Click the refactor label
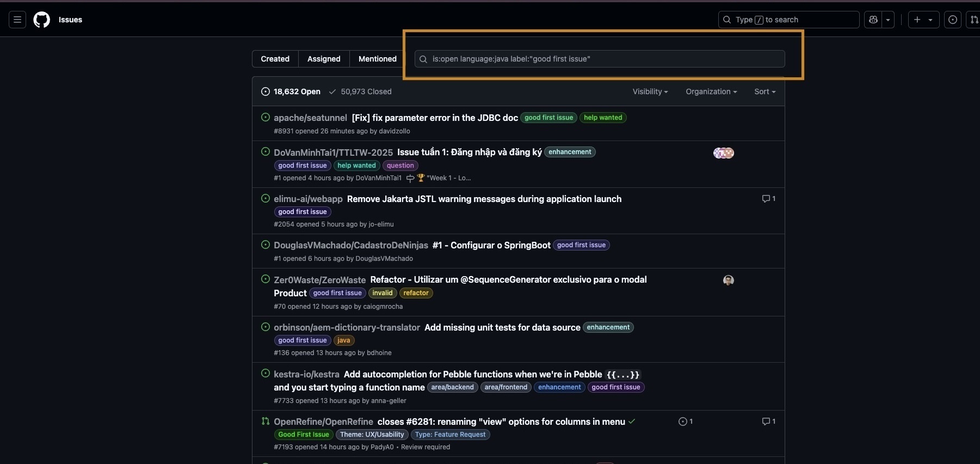Screen dimensions: 980x464 [416, 293]
